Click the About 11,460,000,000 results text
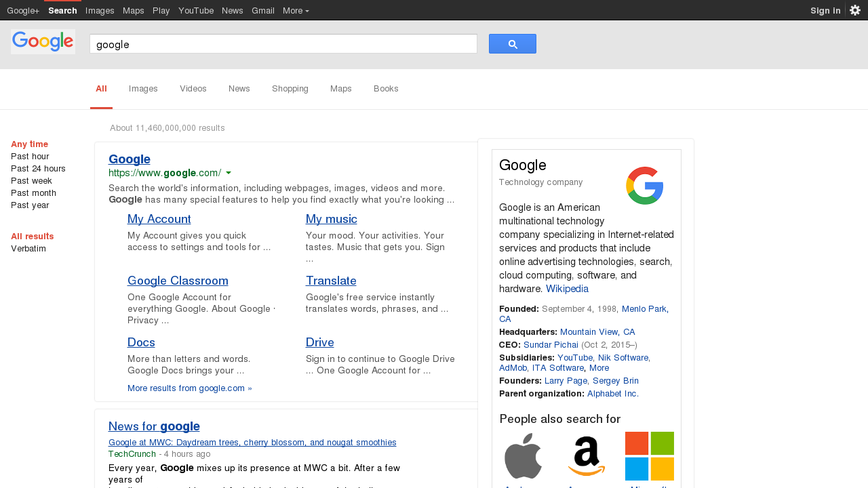Viewport: 868px width, 488px height. pos(167,128)
